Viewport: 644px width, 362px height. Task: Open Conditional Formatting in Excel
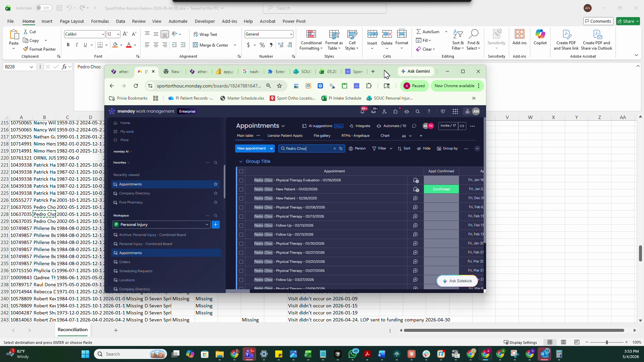click(311, 40)
